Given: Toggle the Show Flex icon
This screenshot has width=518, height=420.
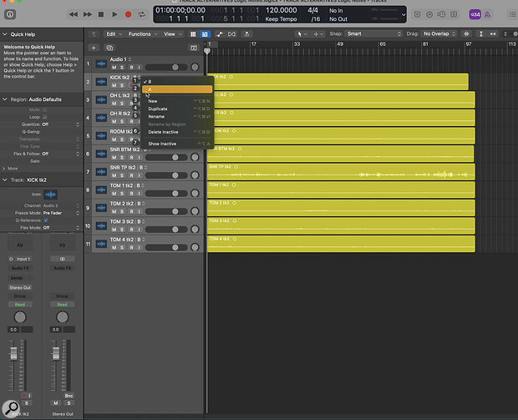Looking at the screenshot, I should point(231,34).
